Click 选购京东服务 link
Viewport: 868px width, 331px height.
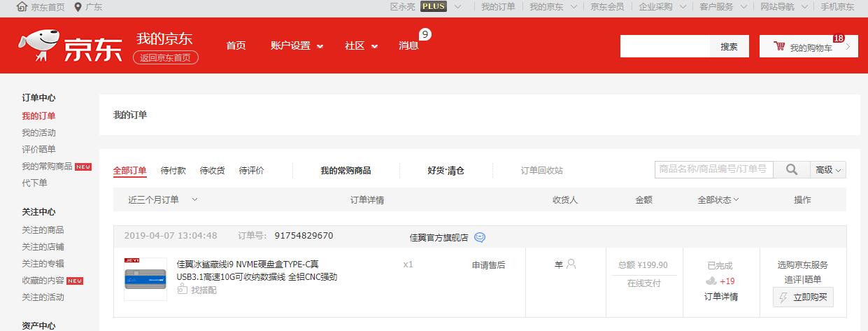tap(802, 265)
